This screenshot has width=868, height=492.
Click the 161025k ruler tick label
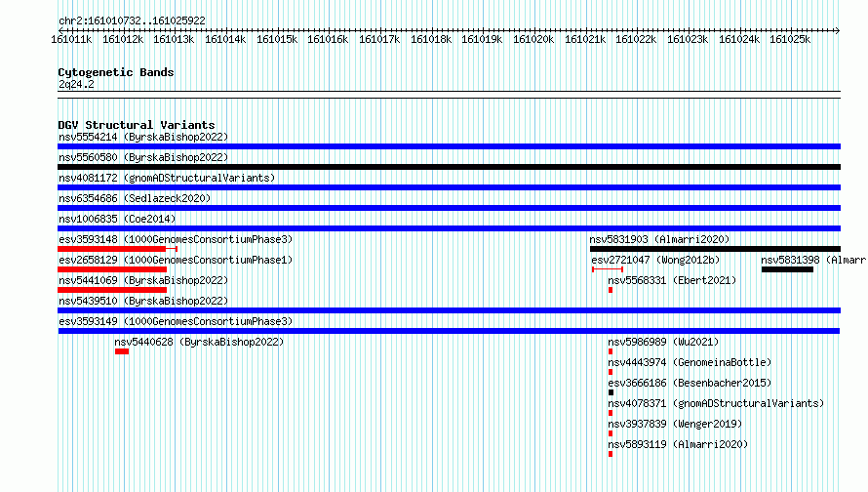coord(790,39)
